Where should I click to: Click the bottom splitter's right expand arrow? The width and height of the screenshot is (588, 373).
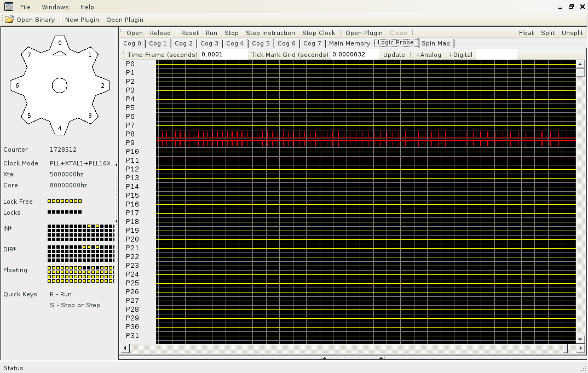pyautogui.click(x=381, y=358)
